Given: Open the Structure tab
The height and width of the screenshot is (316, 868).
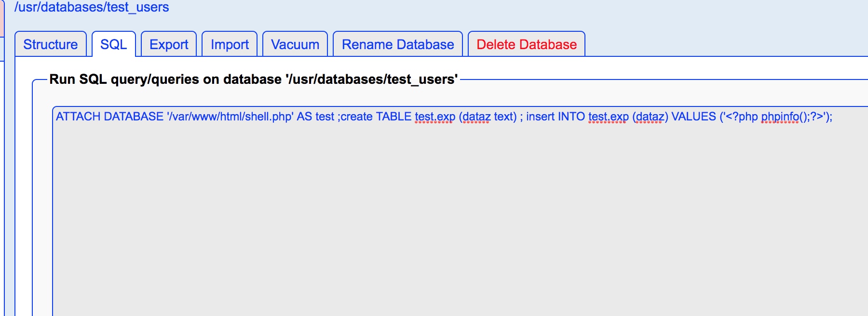Looking at the screenshot, I should tap(51, 44).
